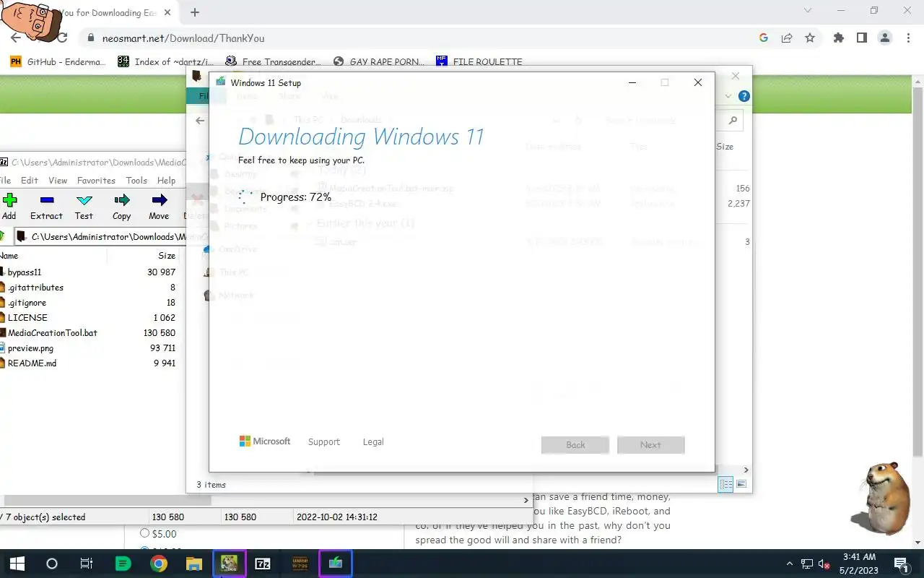
Task: Open the GitHub - Enderma... bookmark
Action: point(58,62)
